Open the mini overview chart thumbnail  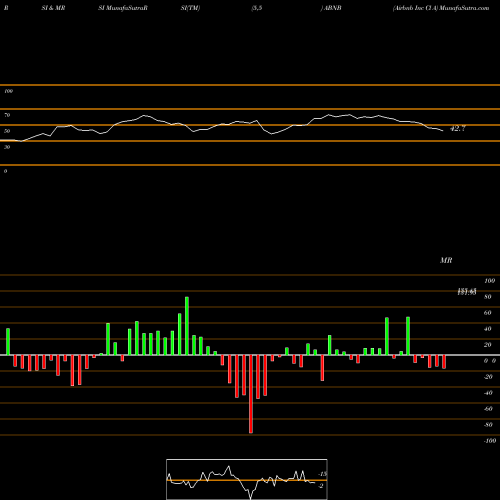(247, 479)
